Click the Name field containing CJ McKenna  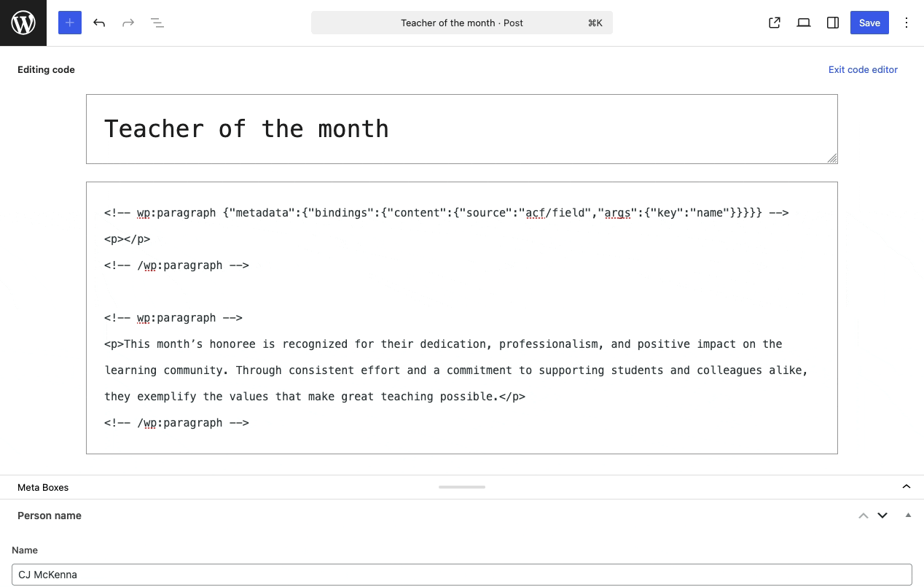click(462, 575)
